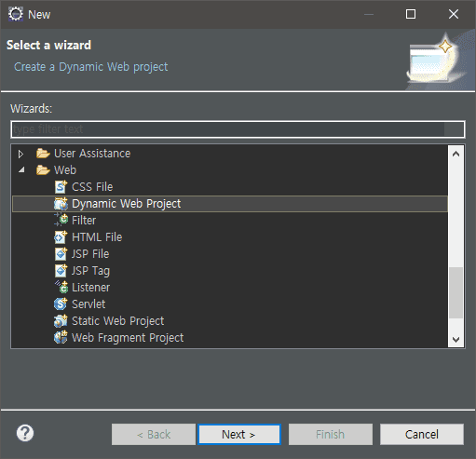Click the wizard list scrollbar thumb

(456, 292)
